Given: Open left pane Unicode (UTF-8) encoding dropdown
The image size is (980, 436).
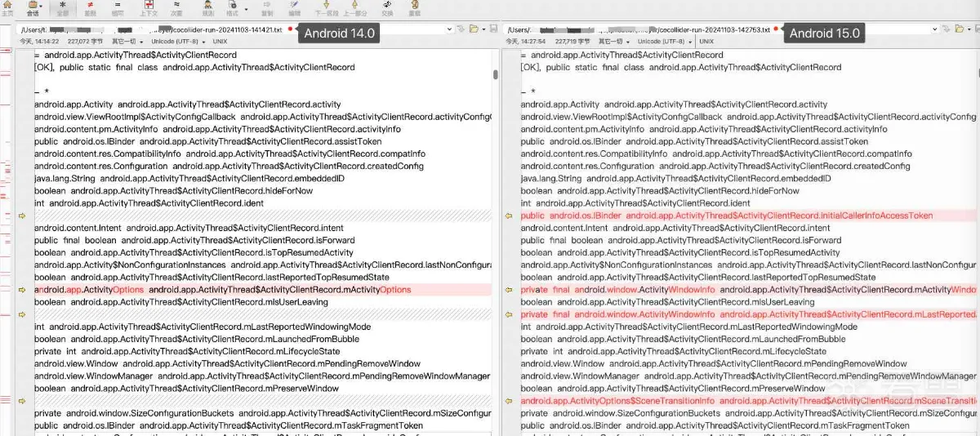Looking at the screenshot, I should pos(176,41).
